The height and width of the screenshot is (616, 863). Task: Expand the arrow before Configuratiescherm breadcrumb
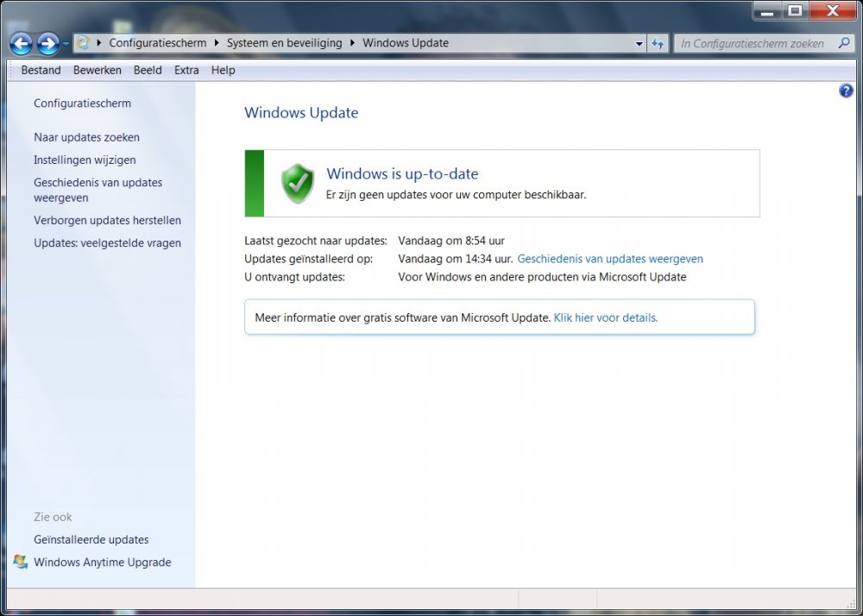(99, 43)
